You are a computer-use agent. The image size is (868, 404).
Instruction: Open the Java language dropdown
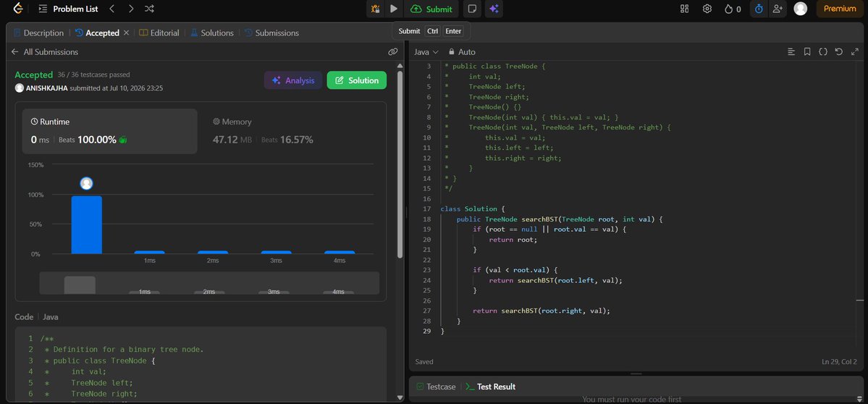[x=426, y=52]
